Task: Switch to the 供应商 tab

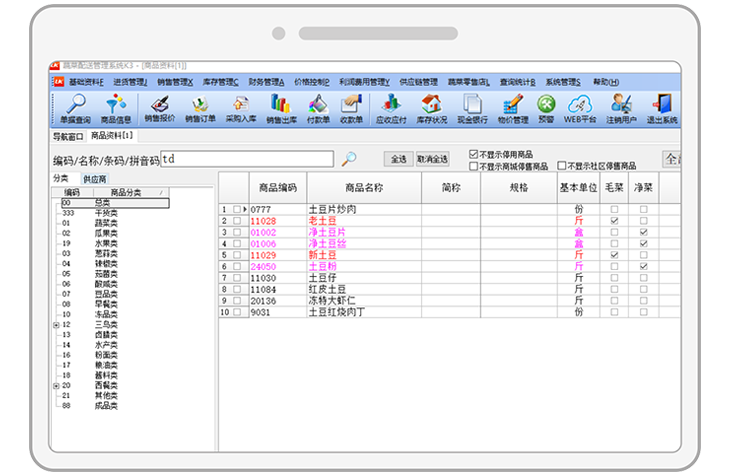Action: coord(94,177)
